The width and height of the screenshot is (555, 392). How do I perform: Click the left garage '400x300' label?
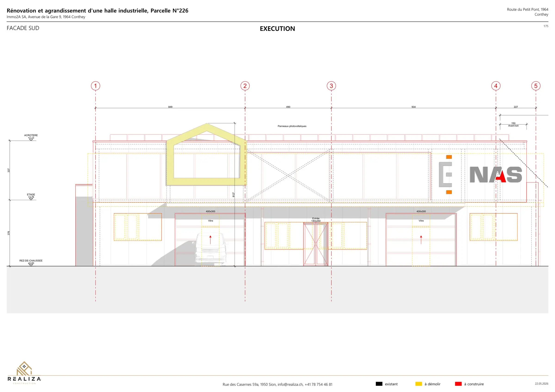(210, 211)
